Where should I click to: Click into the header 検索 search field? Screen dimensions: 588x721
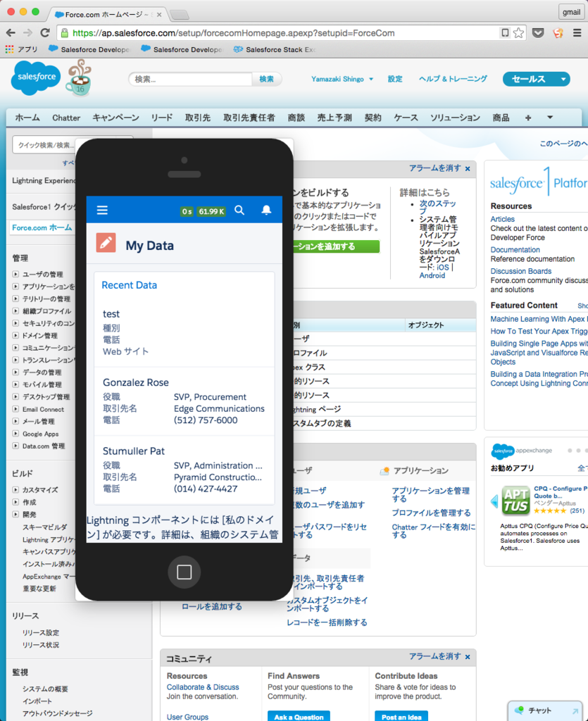tap(190, 79)
